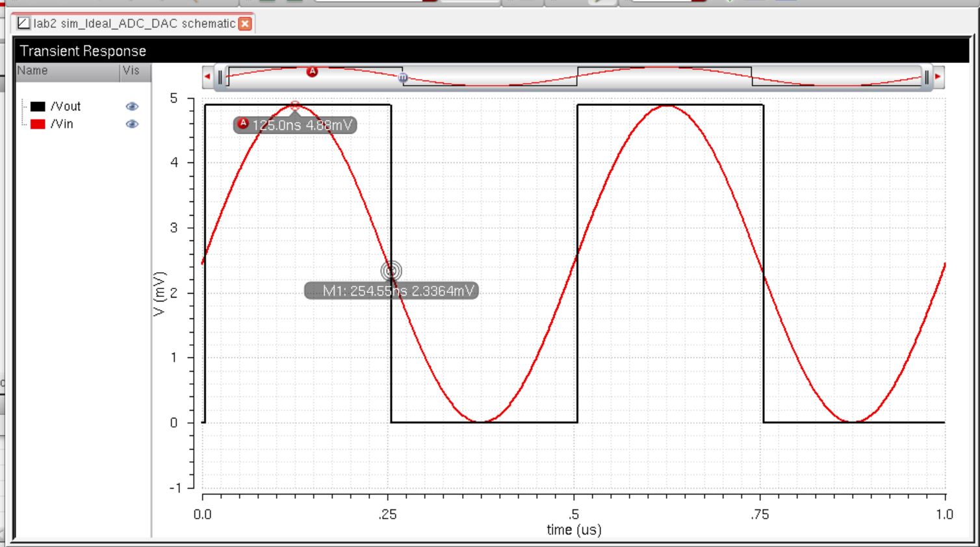Toggle visibility of the /Vin signal
Viewport: 980px width, 547px height.
(x=132, y=124)
